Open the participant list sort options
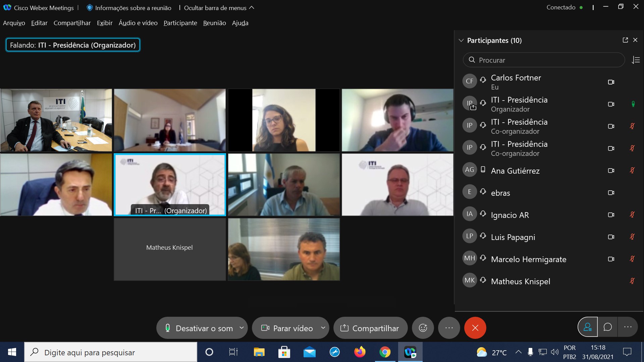The width and height of the screenshot is (644, 362). [x=636, y=60]
